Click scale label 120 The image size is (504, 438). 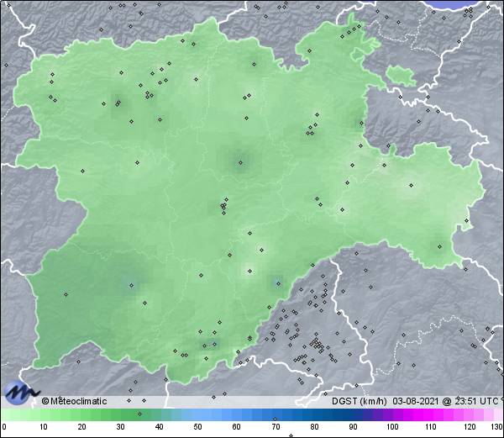(470, 427)
